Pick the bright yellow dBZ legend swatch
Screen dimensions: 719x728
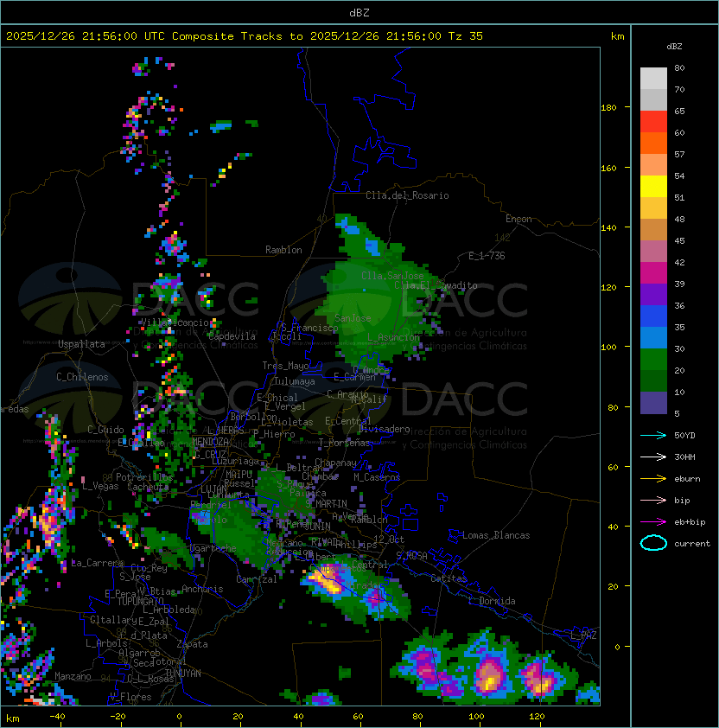point(653,187)
